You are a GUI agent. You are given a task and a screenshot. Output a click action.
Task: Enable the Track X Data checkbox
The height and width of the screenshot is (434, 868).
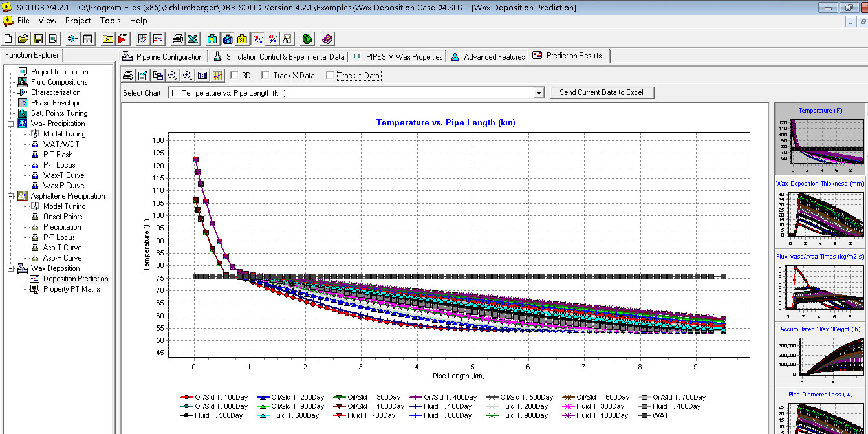point(265,76)
